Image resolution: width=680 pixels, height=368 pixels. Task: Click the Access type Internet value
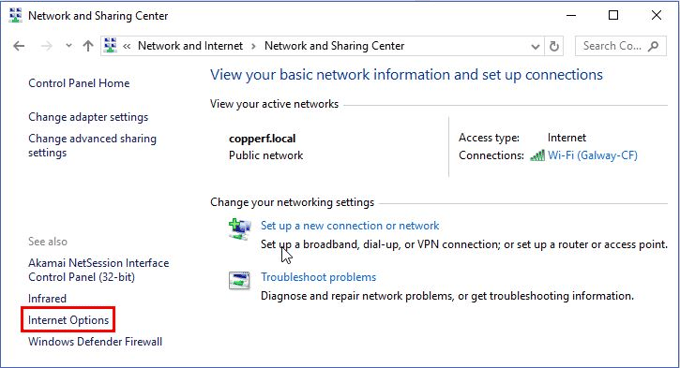pos(566,138)
